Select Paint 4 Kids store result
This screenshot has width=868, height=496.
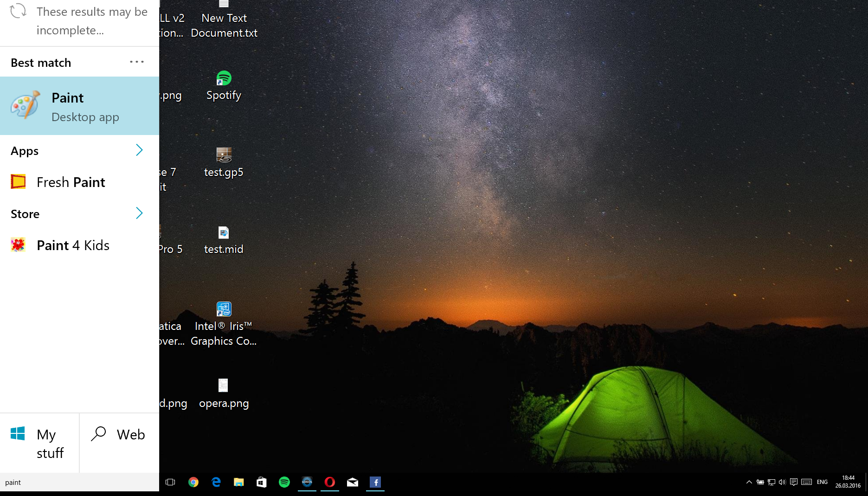tap(79, 245)
